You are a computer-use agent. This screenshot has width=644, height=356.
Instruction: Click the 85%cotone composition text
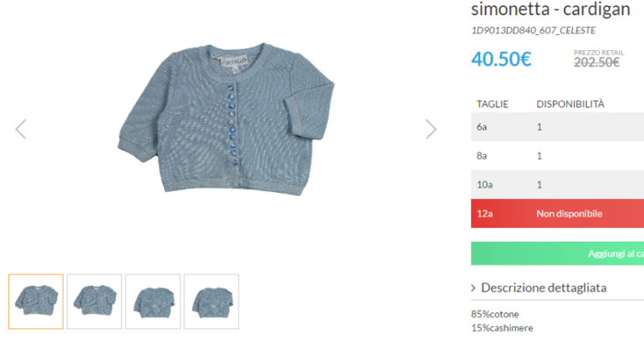(x=495, y=313)
